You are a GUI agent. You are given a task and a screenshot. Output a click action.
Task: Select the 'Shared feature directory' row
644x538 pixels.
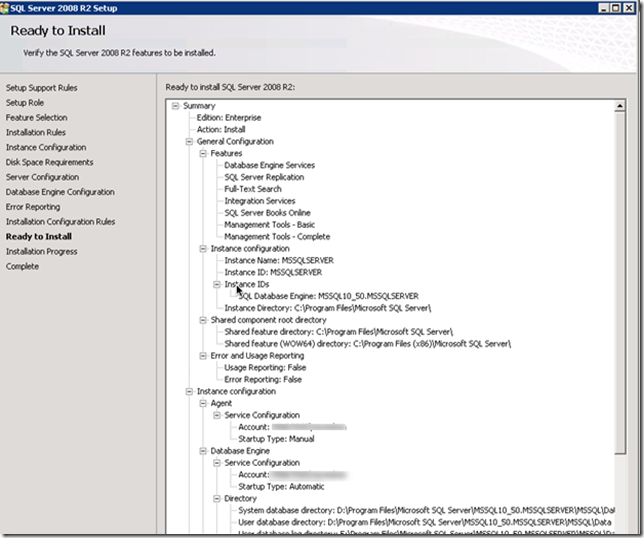tap(338, 332)
